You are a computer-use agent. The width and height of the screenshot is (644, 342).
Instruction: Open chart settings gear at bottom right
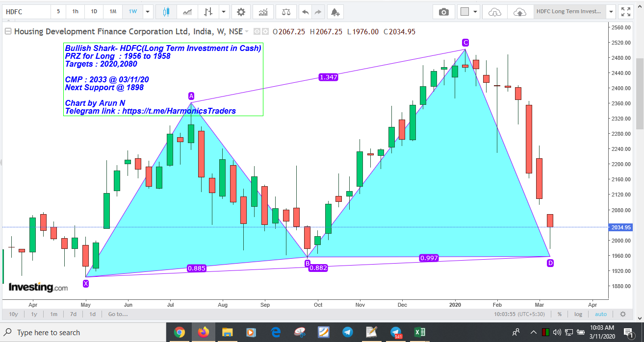623,314
